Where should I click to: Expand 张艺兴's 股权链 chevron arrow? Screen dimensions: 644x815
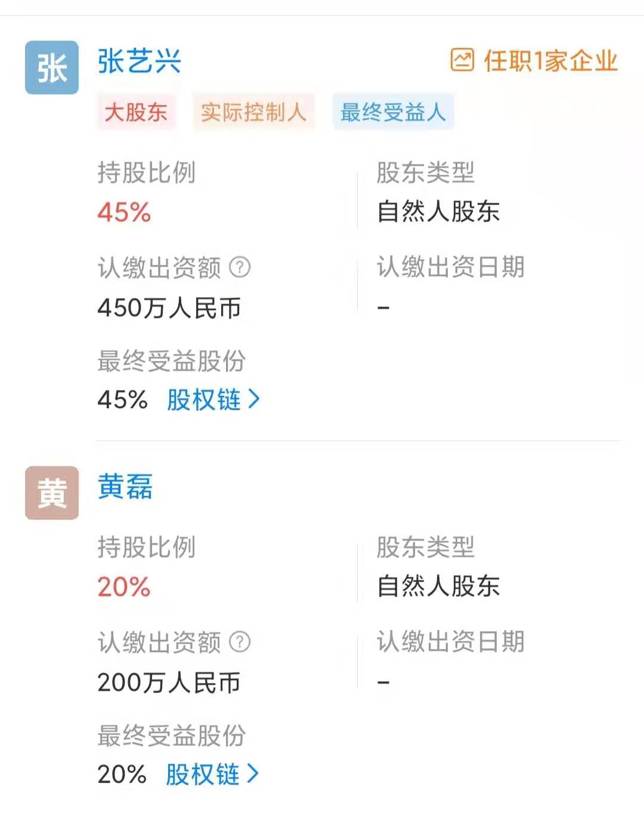[254, 399]
